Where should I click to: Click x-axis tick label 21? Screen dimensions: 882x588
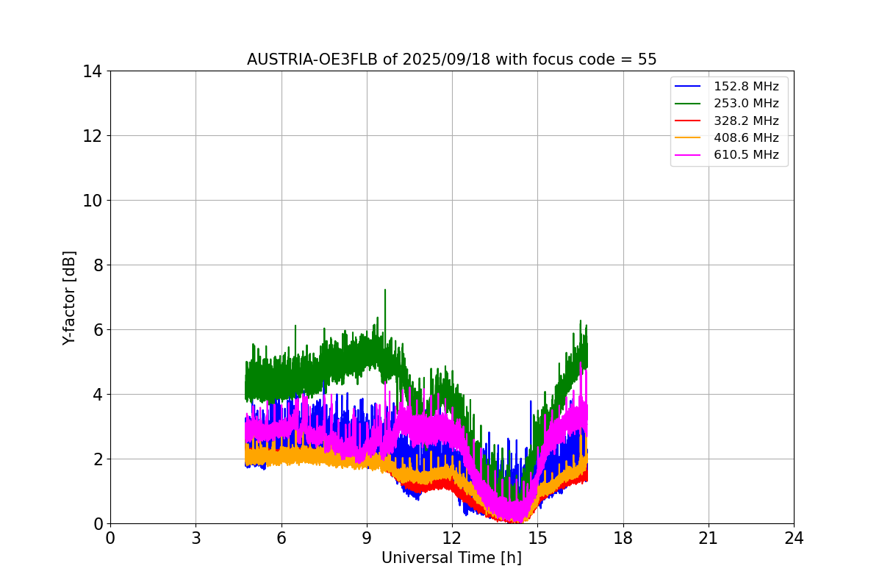[x=709, y=538]
